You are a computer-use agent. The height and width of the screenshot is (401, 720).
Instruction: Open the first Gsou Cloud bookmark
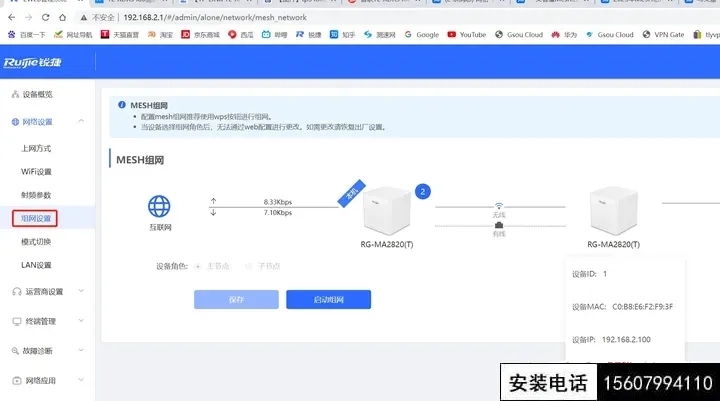519,34
